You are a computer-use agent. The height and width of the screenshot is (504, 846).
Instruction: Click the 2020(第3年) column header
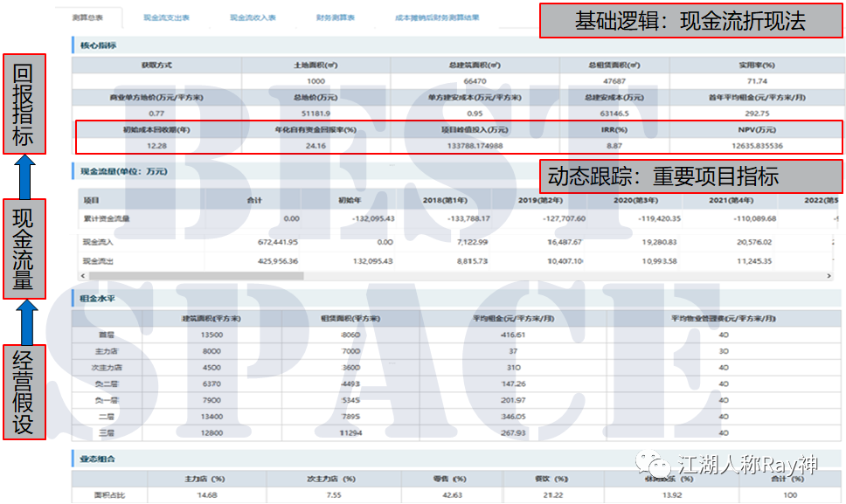click(x=634, y=199)
